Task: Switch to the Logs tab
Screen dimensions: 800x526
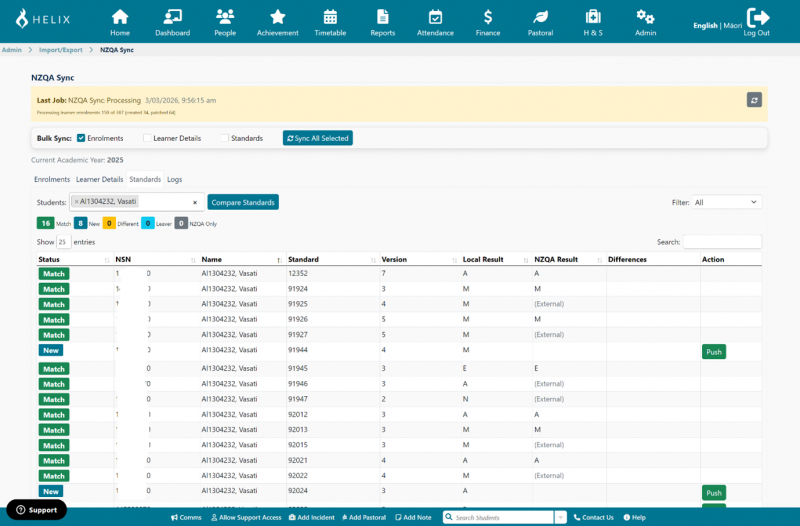Action: click(174, 179)
